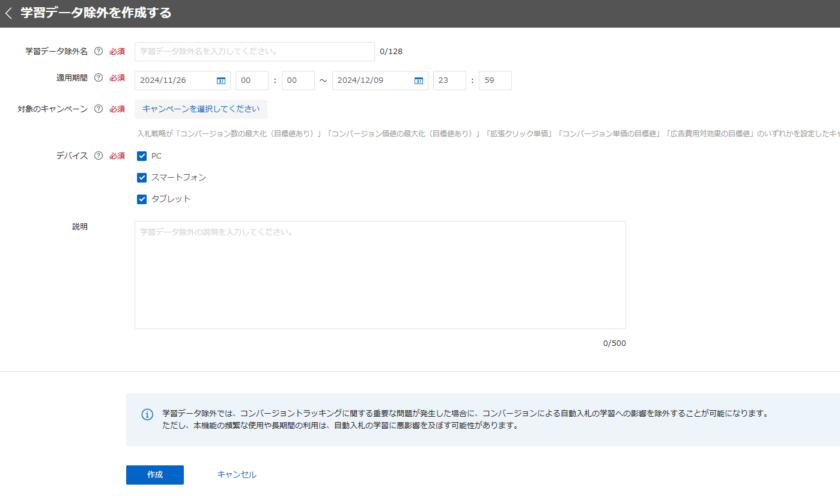Click キャンペーンを選択してください button
This screenshot has height=496, width=840.
click(201, 109)
